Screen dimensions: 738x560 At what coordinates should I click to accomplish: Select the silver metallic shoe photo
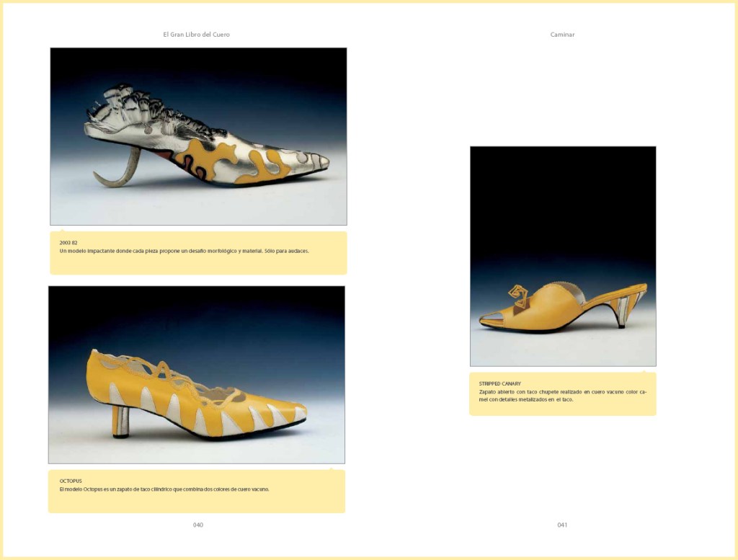pos(198,136)
